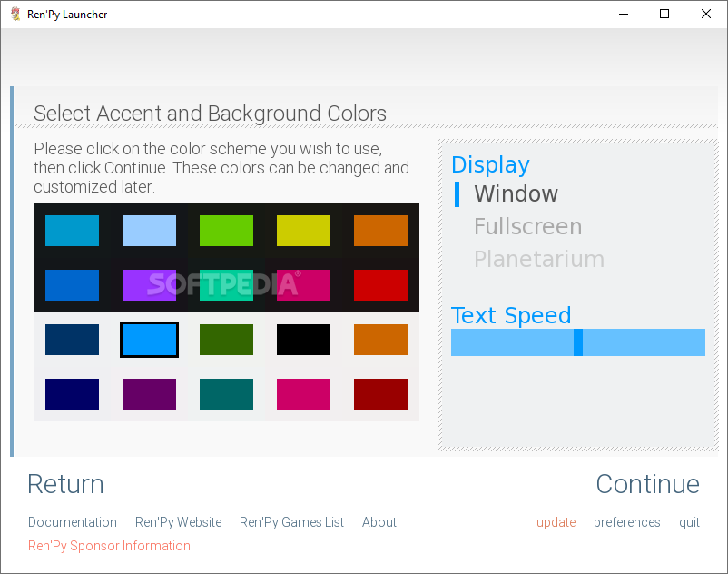Select Window display mode
728x574 pixels.
click(516, 193)
